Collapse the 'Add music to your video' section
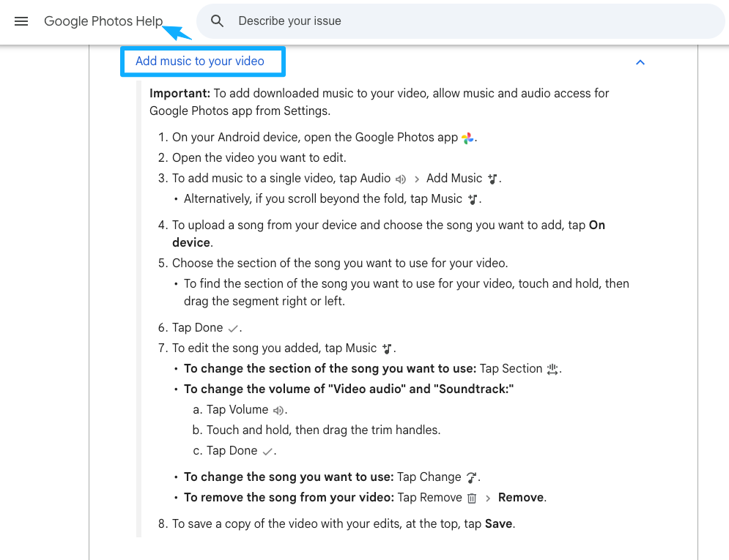The height and width of the screenshot is (560, 729). click(x=640, y=62)
